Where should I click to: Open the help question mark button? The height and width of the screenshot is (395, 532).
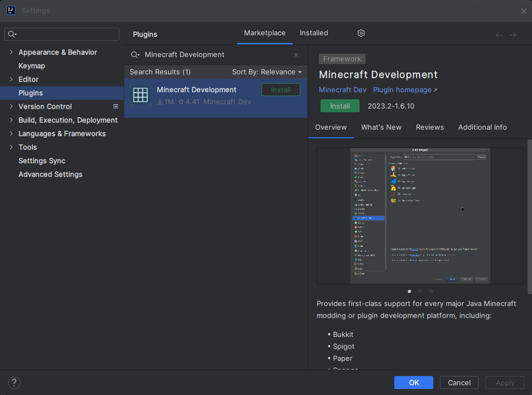pos(14,383)
